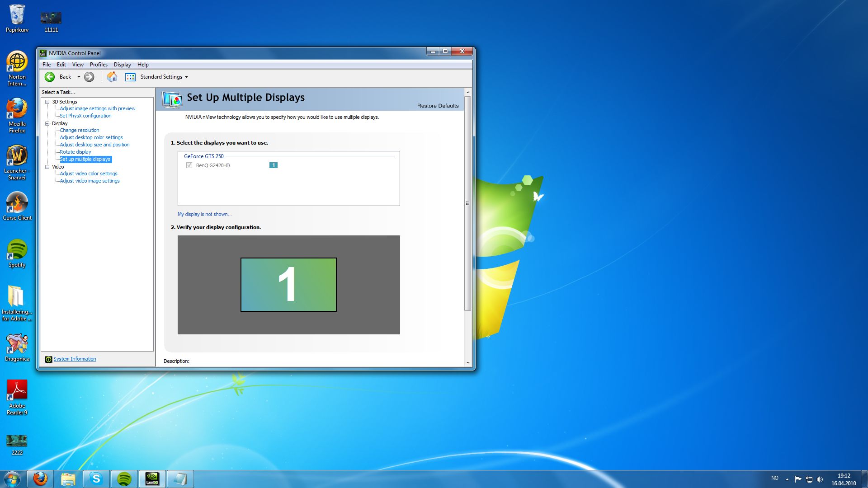Select Set PhysX configuration
This screenshot has width=868, height=488.
click(85, 116)
